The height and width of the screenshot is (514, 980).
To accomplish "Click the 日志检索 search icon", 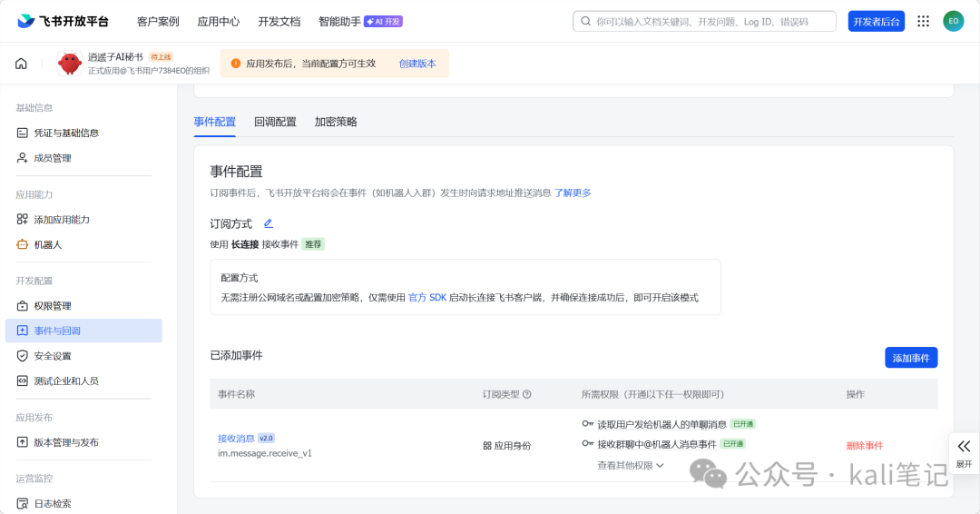I will [x=23, y=503].
